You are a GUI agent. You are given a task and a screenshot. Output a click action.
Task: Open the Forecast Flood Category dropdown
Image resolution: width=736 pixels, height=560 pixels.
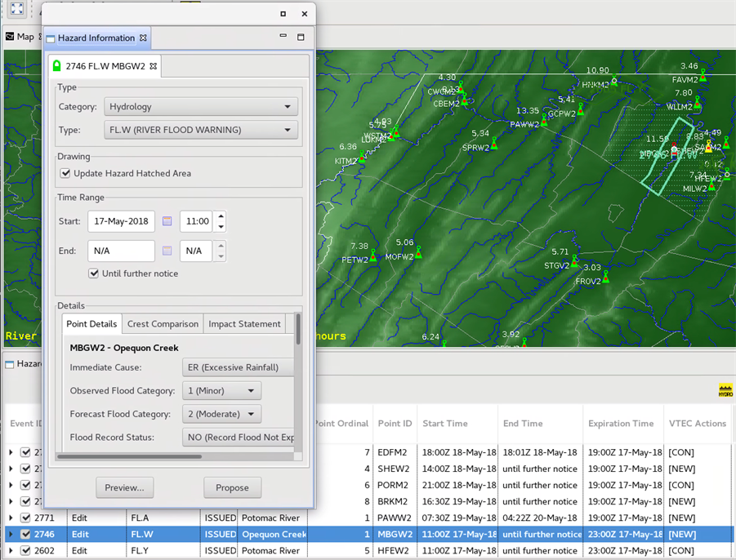(221, 414)
